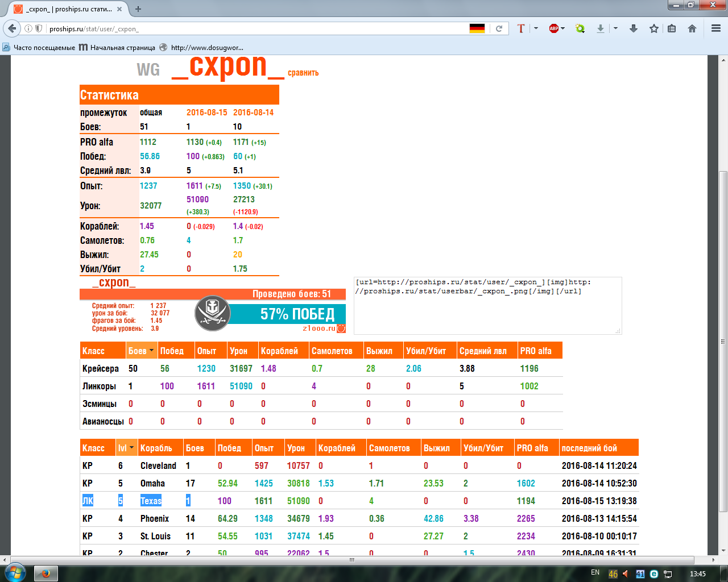Viewport: 728px width, 582px height.
Task: Click Авианосцы row in class table
Action: pos(321,421)
